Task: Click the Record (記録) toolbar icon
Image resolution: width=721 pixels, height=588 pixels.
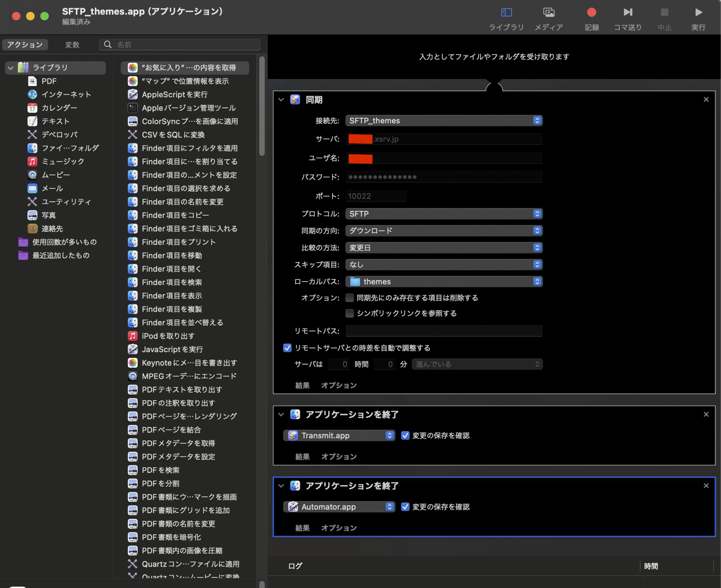Action: pyautogui.click(x=592, y=13)
